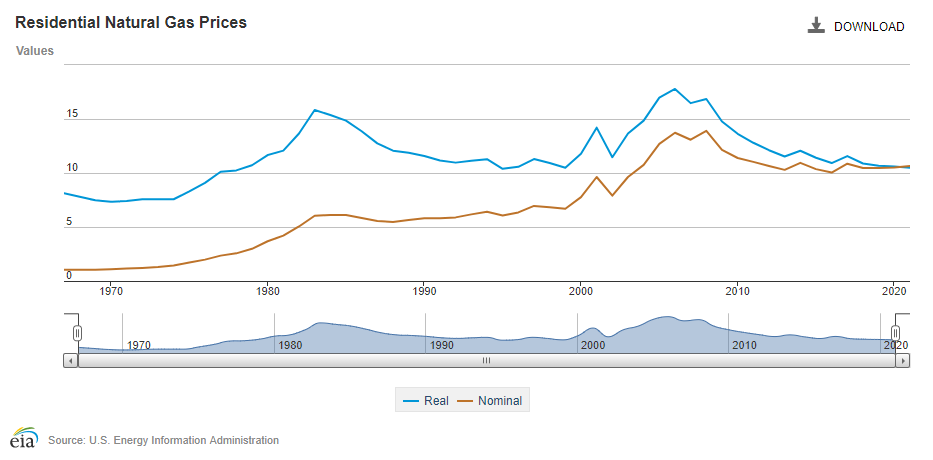Click the Residential Natural Gas Prices title

(131, 22)
